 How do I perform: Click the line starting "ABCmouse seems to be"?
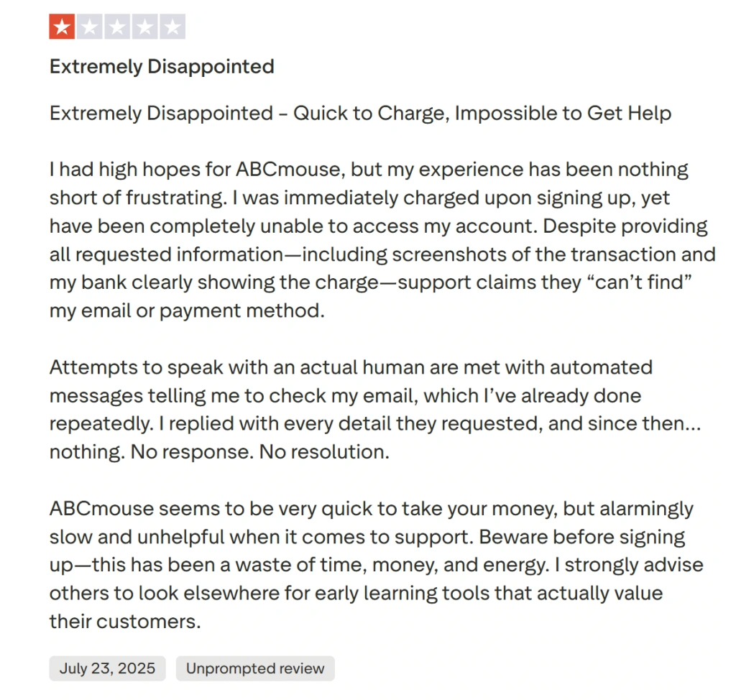[372, 509]
